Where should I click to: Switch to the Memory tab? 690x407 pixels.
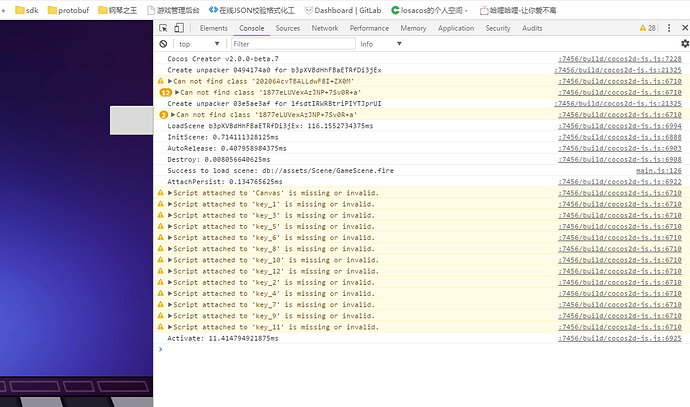point(413,28)
